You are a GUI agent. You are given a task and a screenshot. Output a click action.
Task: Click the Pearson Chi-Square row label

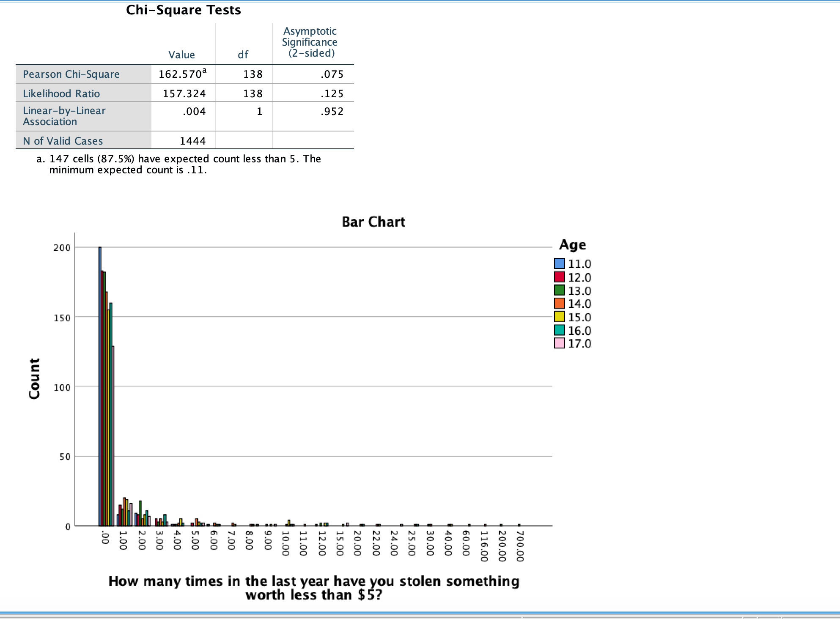[x=71, y=74]
